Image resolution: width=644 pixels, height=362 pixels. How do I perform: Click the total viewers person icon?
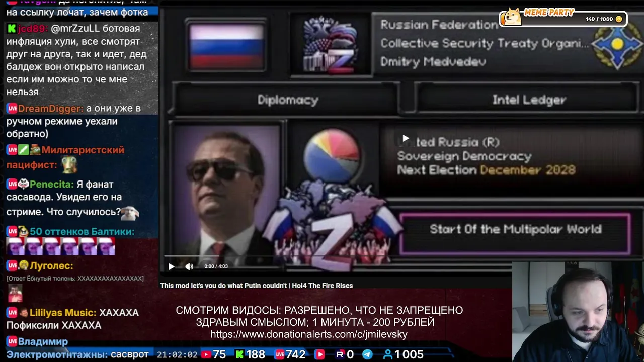388,354
